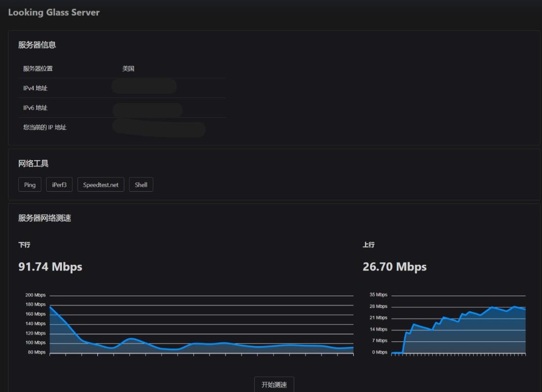Select the 91.74 Mbps download reading
This screenshot has width=542, height=392.
click(x=50, y=267)
